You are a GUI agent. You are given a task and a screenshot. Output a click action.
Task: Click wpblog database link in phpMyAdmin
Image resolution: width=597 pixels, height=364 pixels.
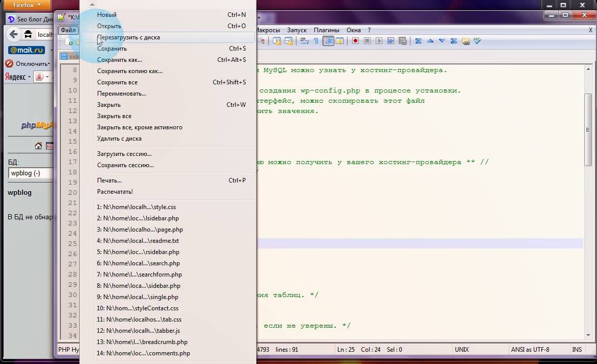coord(19,192)
